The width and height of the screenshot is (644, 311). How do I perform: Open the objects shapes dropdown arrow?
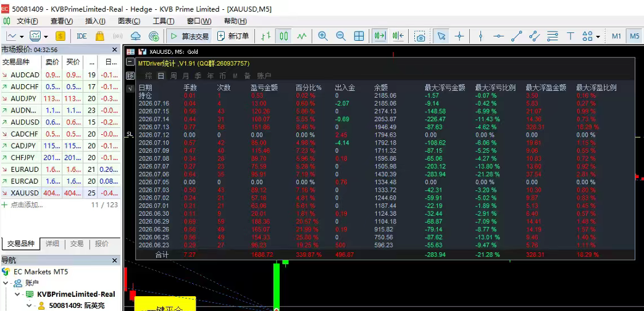tap(598, 36)
